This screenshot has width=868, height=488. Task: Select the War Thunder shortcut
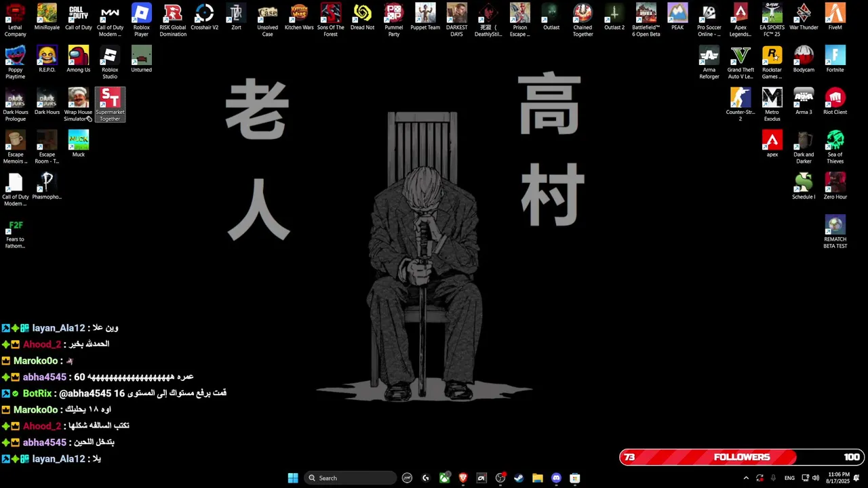pyautogui.click(x=804, y=18)
